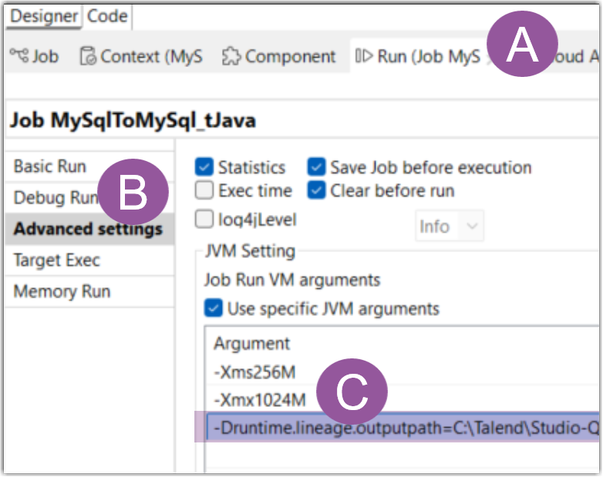The image size is (603, 477).
Task: Uncheck Save Job before execution
Action: pos(316,168)
